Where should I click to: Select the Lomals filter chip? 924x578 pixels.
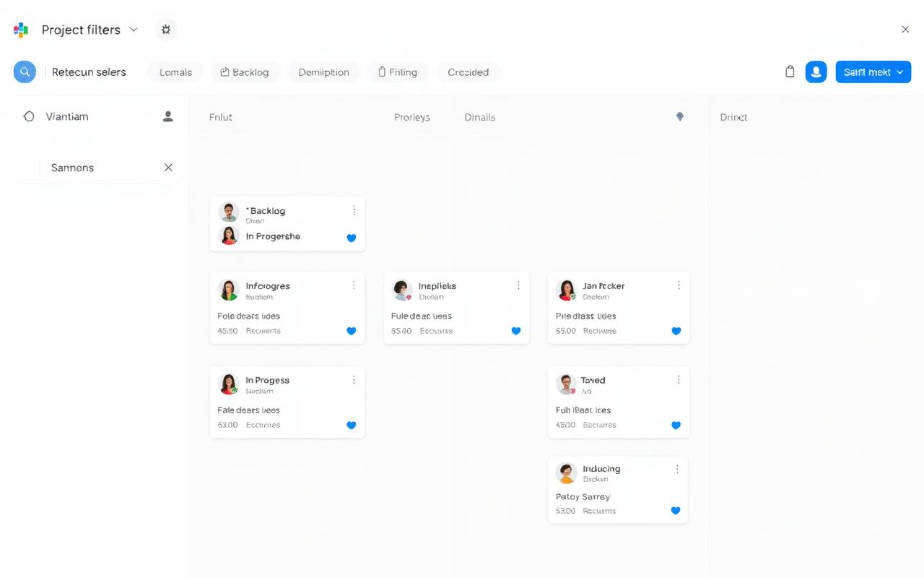(x=175, y=72)
